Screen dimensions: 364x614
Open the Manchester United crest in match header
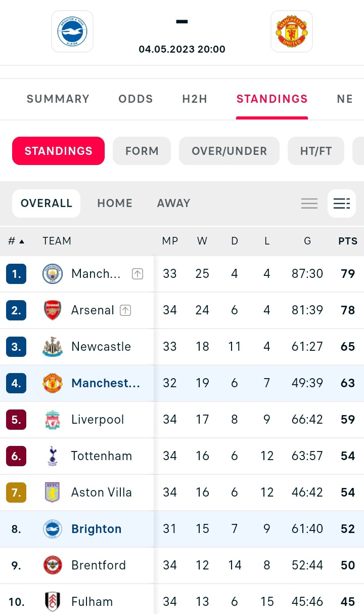coord(292,31)
